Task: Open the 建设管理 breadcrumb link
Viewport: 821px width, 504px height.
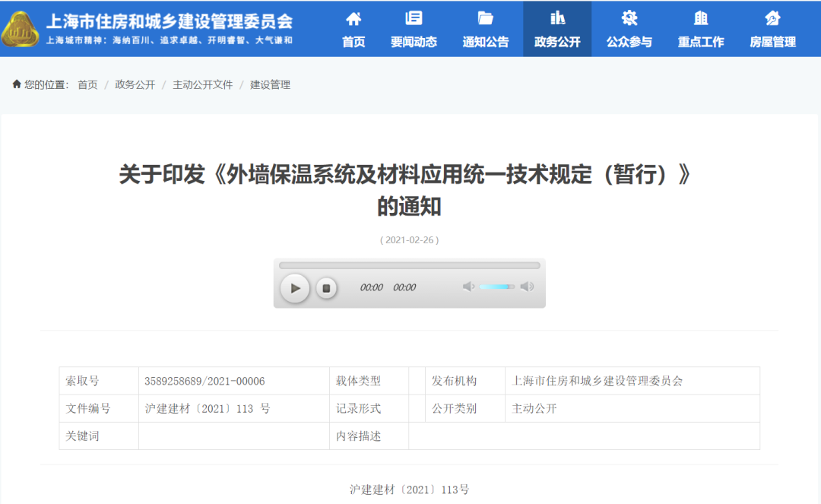Action: 270,84
